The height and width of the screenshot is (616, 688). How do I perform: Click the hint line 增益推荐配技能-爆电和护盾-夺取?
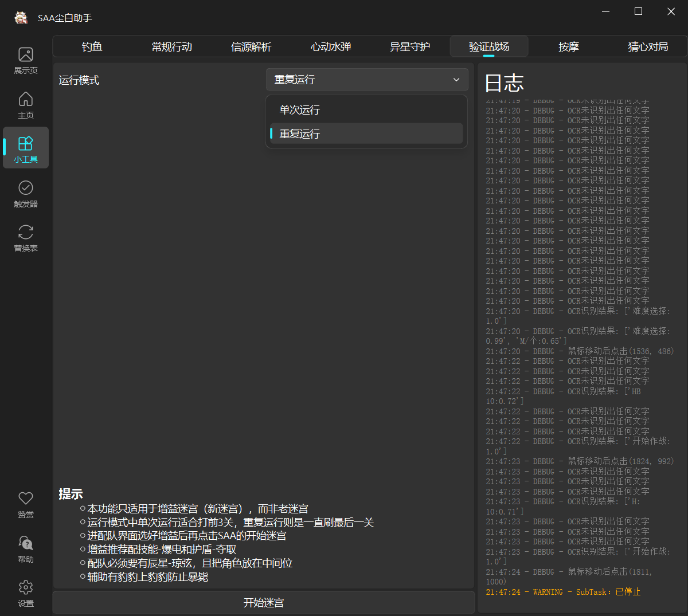pyautogui.click(x=162, y=550)
